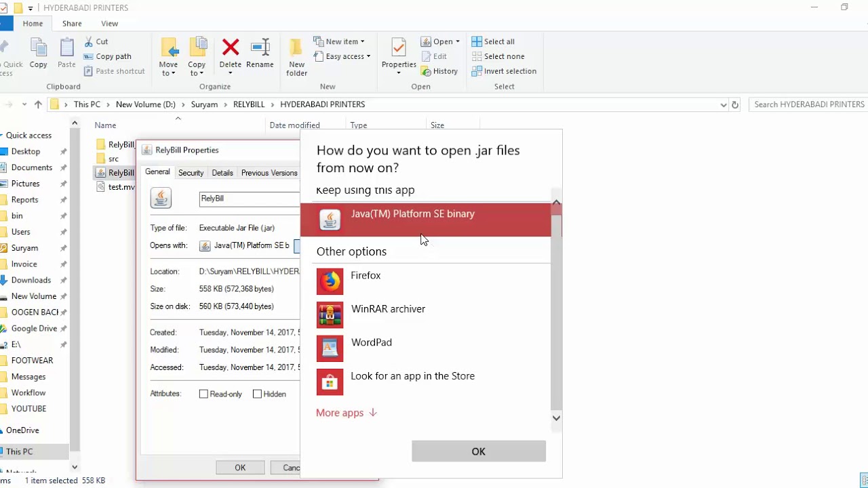Refresh the folder via address bar button
Viewport: 868px width, 488px height.
[x=734, y=104]
